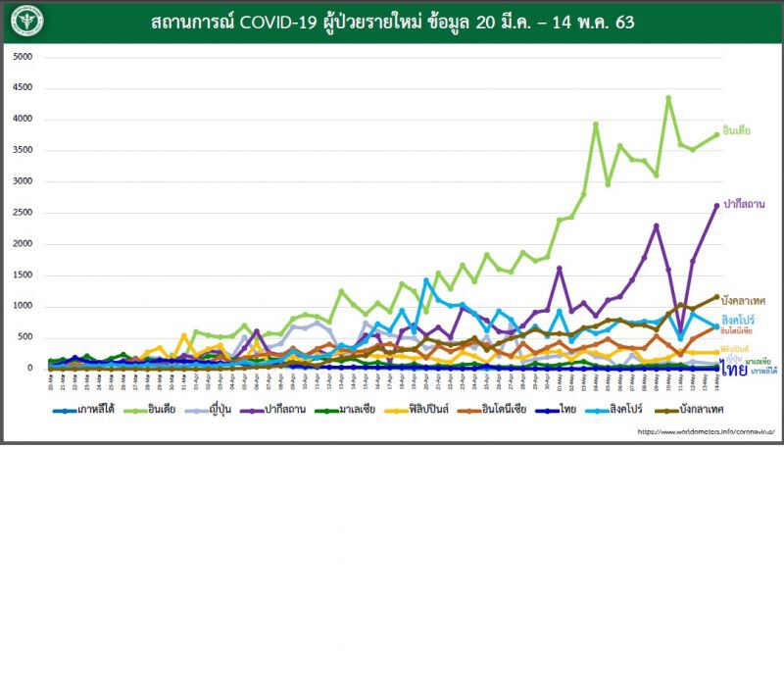Click มาเลเซีย label in the bottom legend

tap(357, 410)
